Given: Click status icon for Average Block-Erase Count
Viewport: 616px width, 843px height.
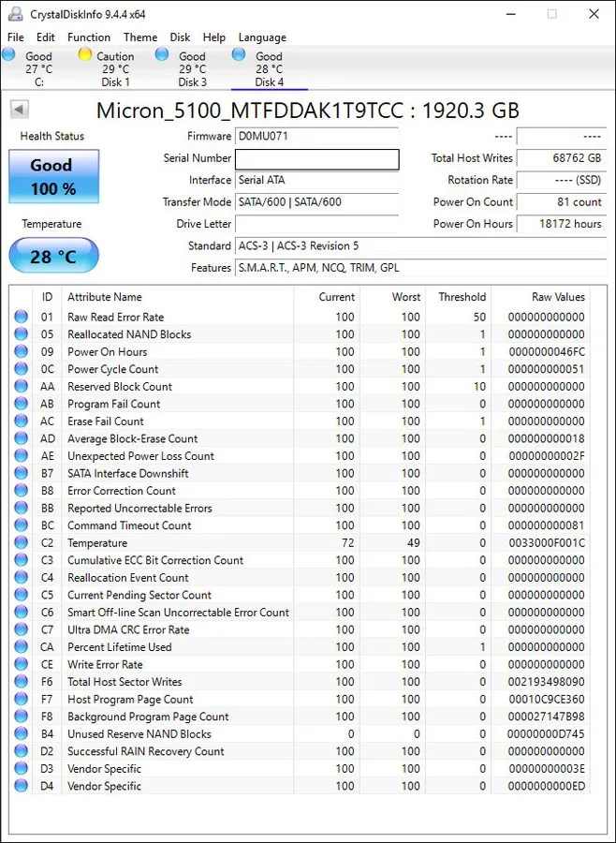Looking at the screenshot, I should tap(21, 438).
